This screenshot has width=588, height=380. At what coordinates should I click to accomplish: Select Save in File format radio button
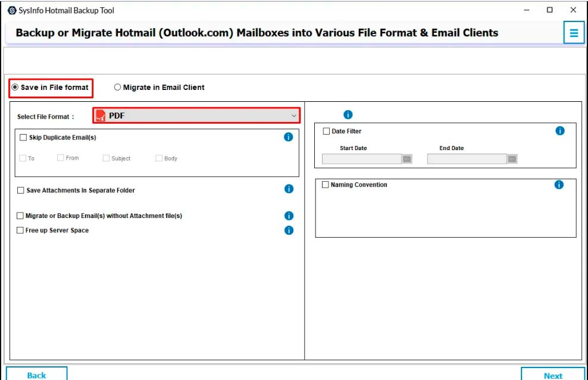coord(15,87)
